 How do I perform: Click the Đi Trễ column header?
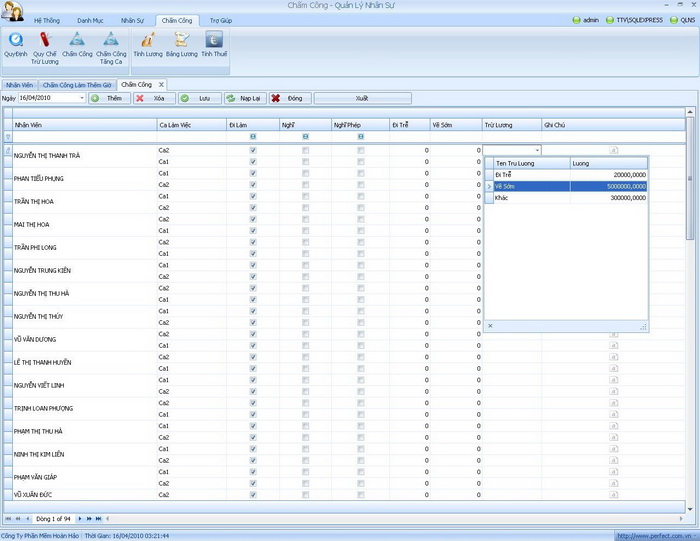coord(409,125)
